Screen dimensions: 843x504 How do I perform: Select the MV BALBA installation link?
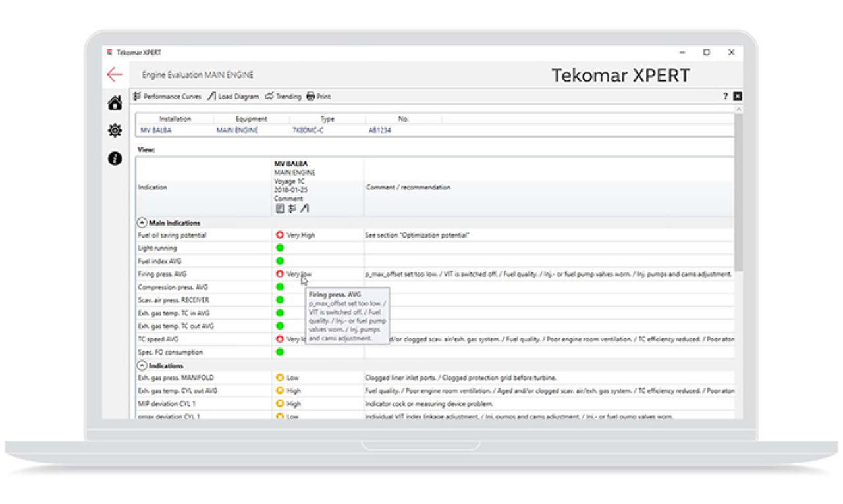click(x=155, y=130)
